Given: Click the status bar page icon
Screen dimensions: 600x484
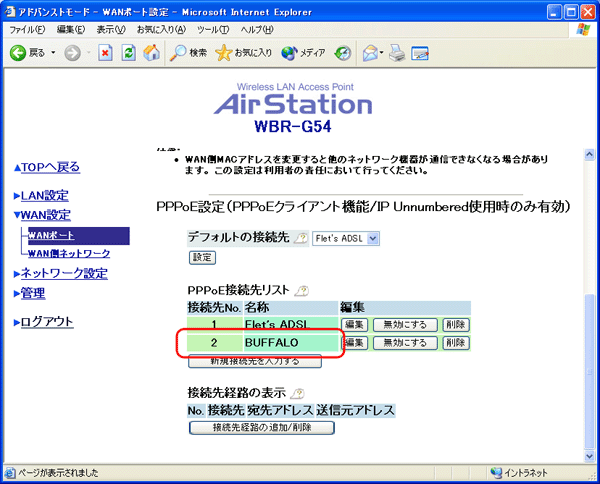Looking at the screenshot, I should tap(10, 473).
